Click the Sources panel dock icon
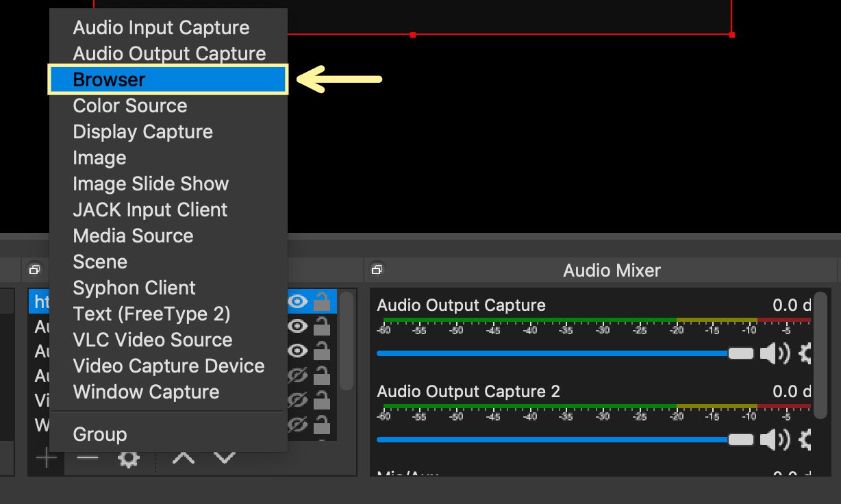841x504 pixels. pyautogui.click(x=34, y=269)
